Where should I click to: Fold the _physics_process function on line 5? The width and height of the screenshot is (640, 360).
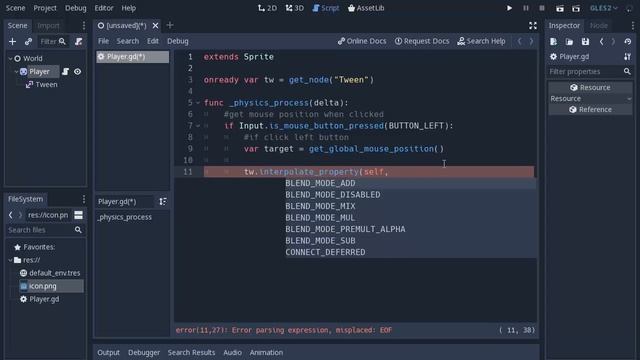[x=198, y=103]
